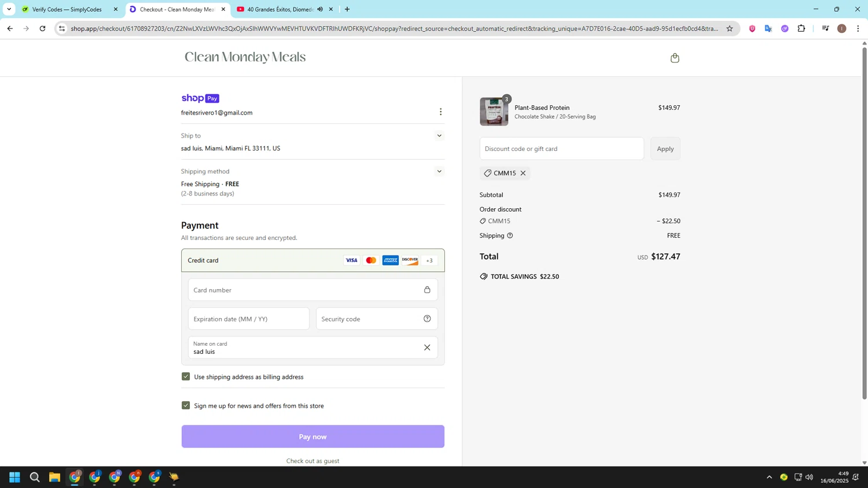Remove the CMM15 discount code tag
The width and height of the screenshot is (868, 488).
pyautogui.click(x=523, y=173)
